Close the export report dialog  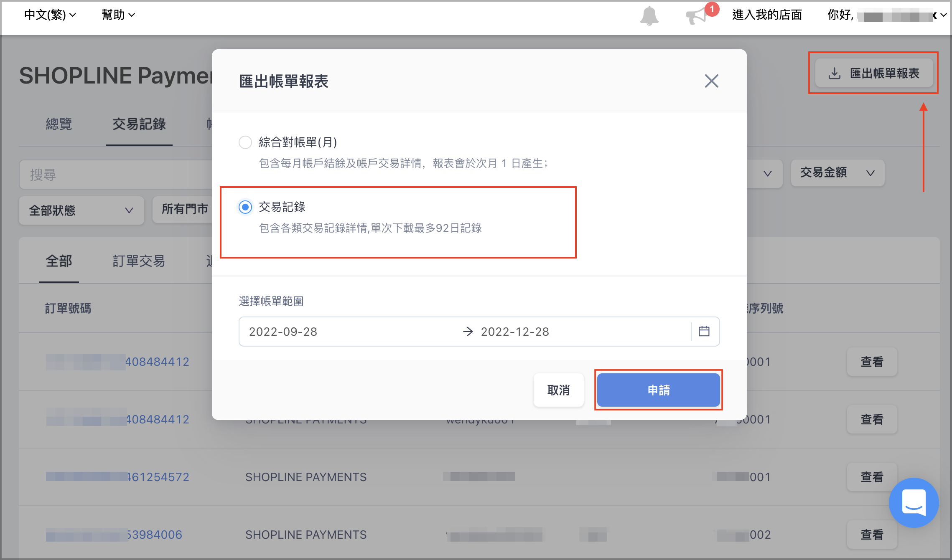pyautogui.click(x=711, y=81)
